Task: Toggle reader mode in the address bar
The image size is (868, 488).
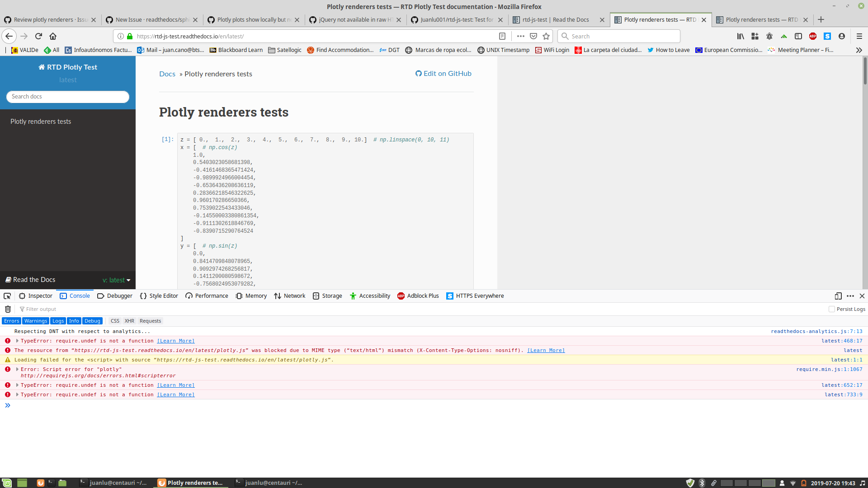Action: 503,36
